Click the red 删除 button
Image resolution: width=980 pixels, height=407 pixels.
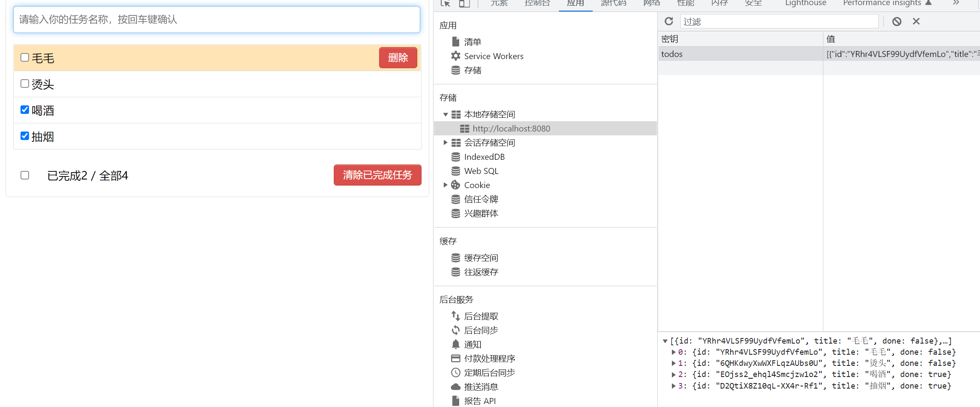(398, 58)
